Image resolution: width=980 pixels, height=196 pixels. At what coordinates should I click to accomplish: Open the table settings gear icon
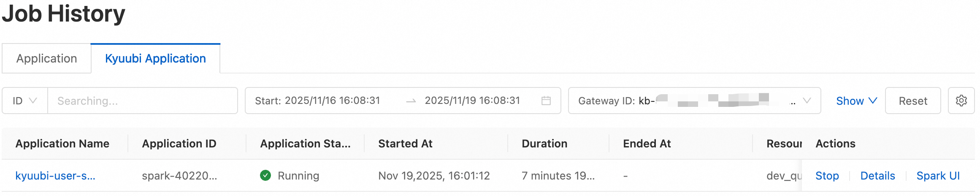[961, 101]
